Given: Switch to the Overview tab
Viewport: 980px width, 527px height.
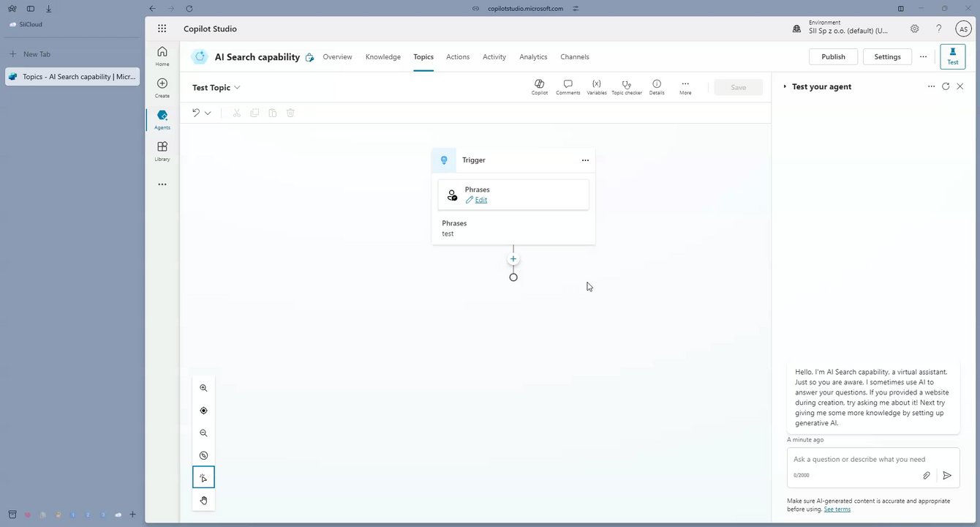Looking at the screenshot, I should (x=337, y=57).
